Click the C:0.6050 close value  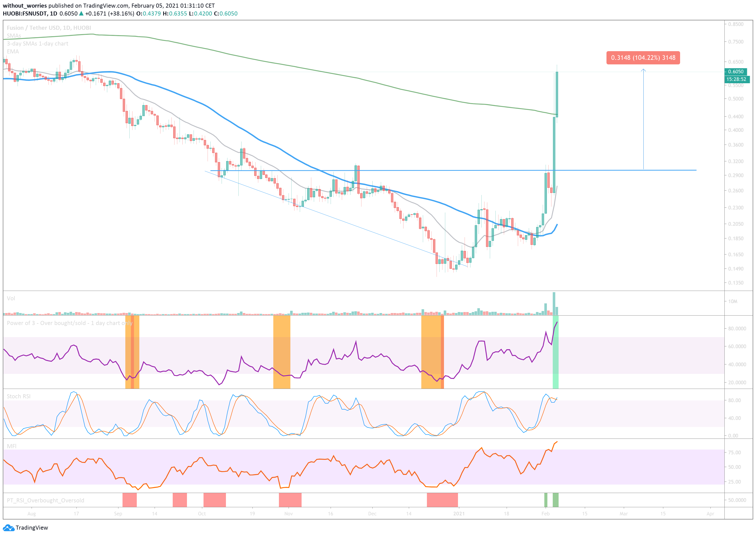(226, 13)
